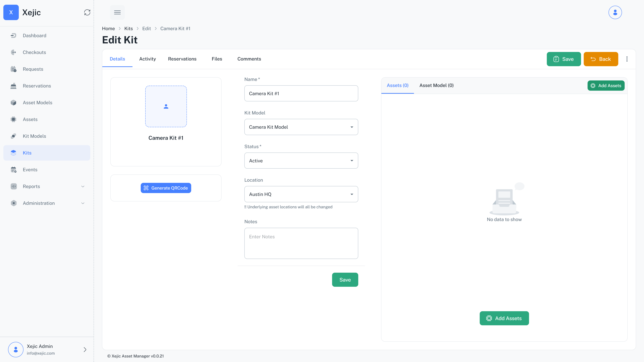Click the Xejic logo icon

[11, 13]
